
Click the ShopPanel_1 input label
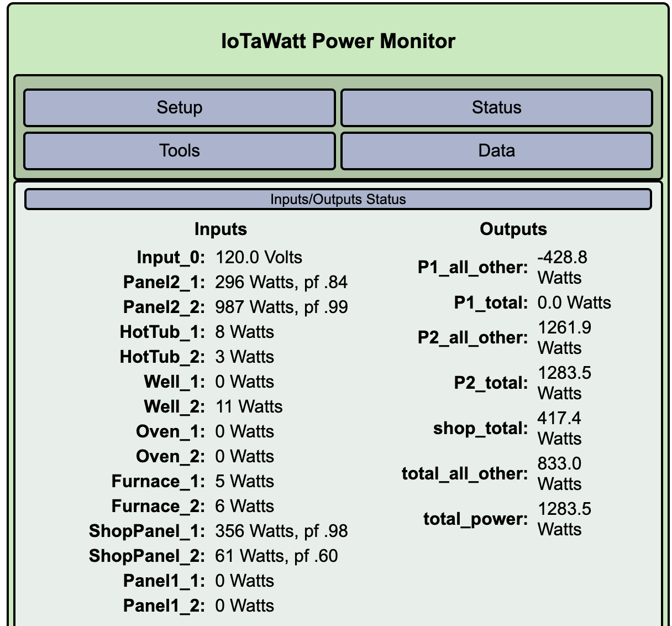pyautogui.click(x=147, y=531)
